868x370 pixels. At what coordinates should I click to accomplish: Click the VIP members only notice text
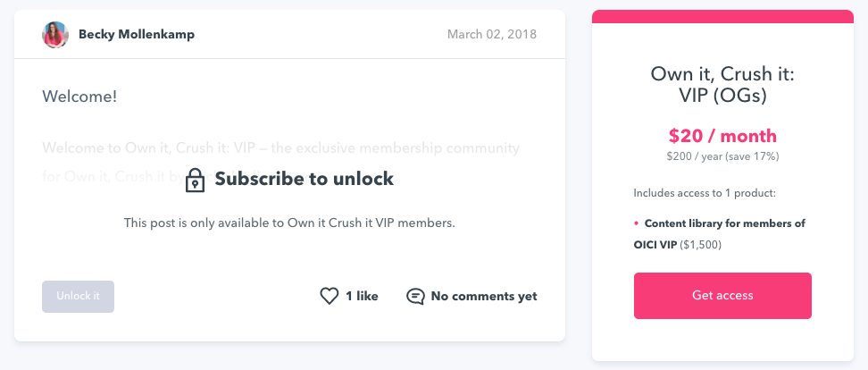tap(289, 223)
